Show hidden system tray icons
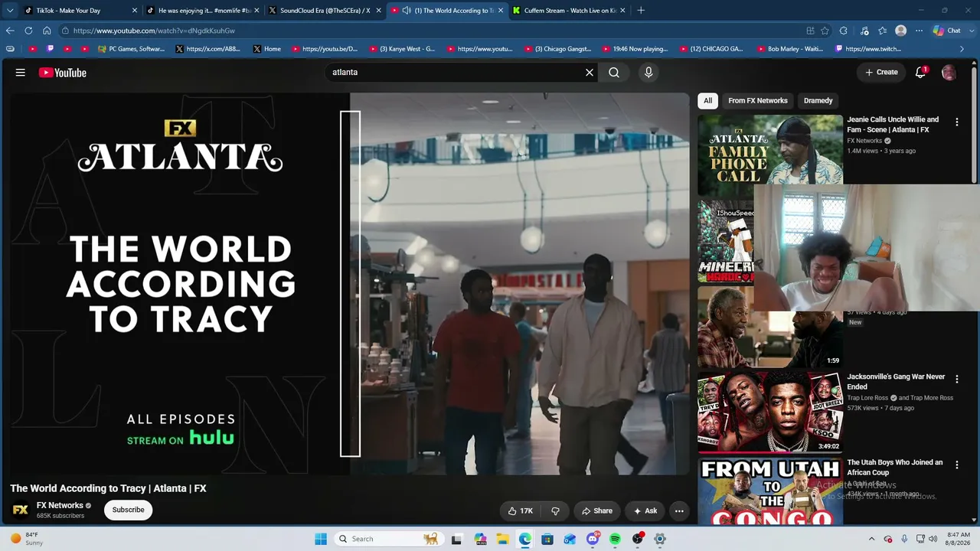The height and width of the screenshot is (551, 980). (x=871, y=539)
